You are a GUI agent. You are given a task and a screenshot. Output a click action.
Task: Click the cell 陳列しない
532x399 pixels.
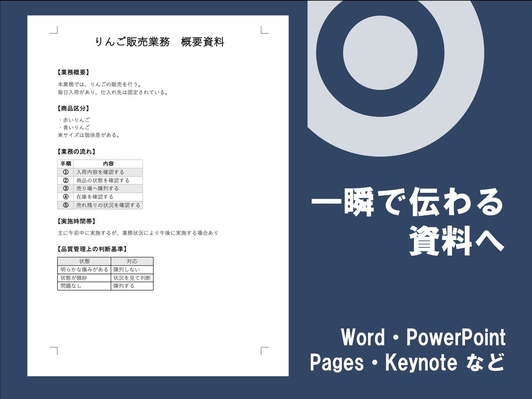[132, 270]
